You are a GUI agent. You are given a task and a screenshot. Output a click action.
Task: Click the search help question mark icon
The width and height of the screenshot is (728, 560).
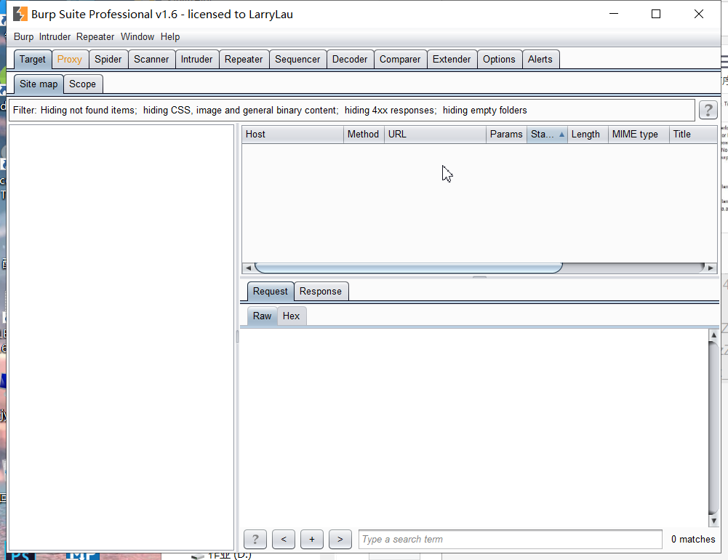pyautogui.click(x=255, y=539)
